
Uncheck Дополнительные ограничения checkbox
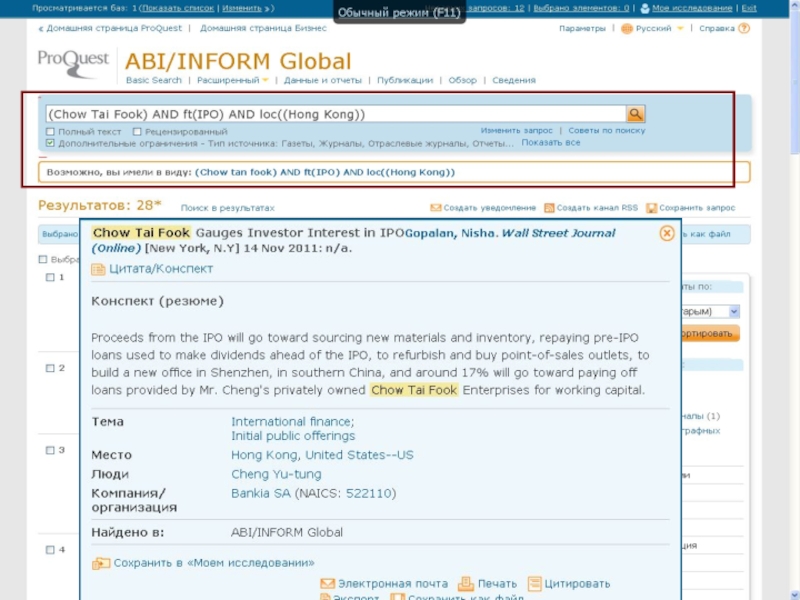(50, 143)
